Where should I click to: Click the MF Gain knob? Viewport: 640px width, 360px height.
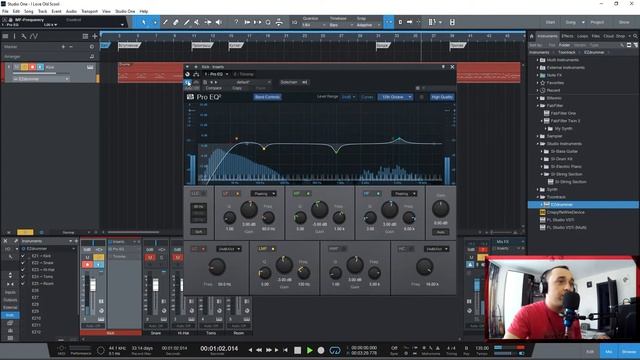pyautogui.click(x=319, y=210)
